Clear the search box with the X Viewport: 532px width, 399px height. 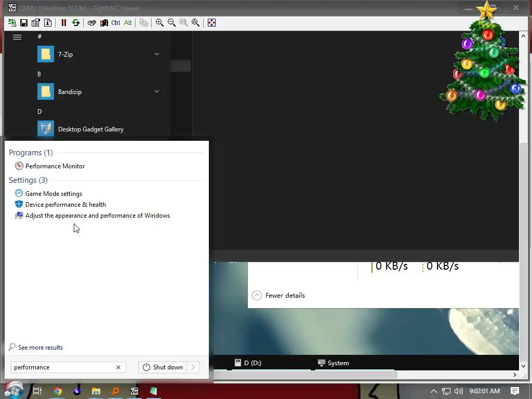pyautogui.click(x=118, y=367)
